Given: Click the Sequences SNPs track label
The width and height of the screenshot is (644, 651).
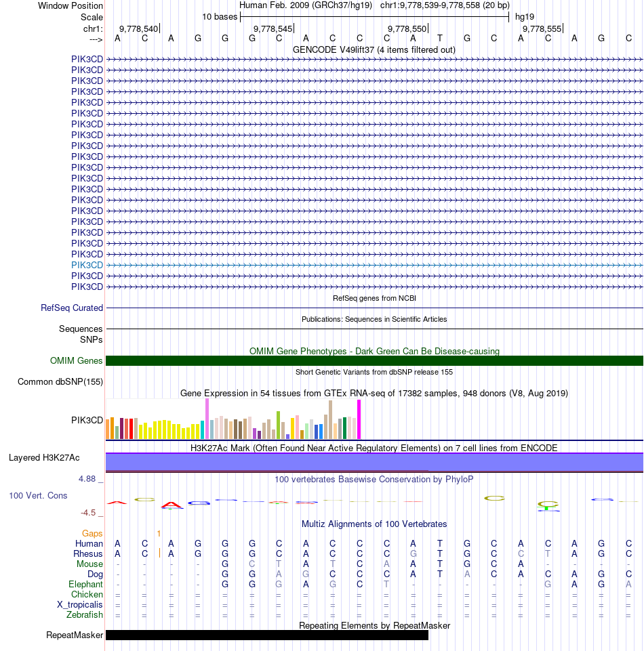Looking at the screenshot, I should coord(81,334).
